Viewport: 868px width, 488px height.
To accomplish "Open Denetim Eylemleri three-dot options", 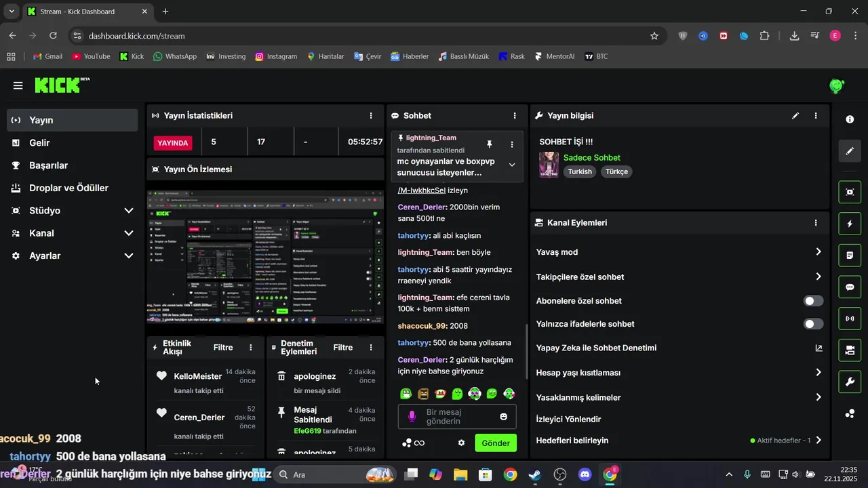I will pyautogui.click(x=371, y=348).
